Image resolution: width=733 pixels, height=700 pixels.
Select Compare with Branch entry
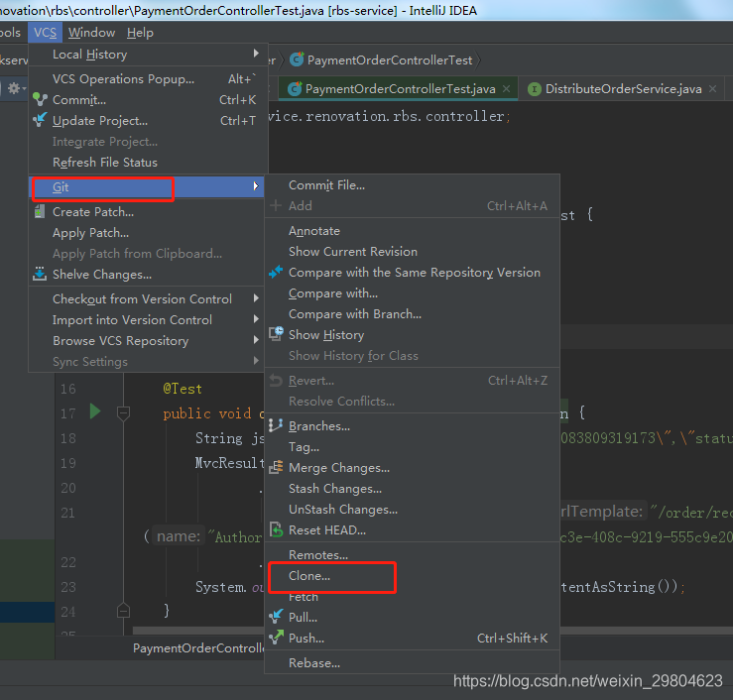412,314
